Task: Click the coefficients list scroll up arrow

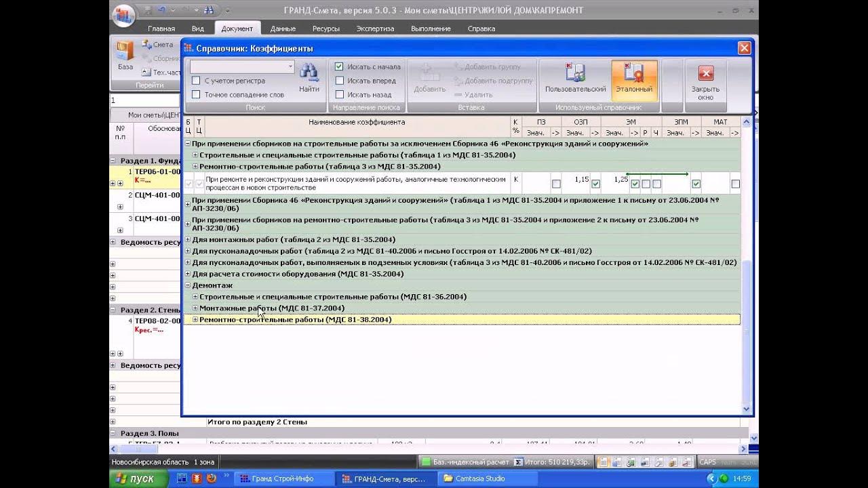Action: pos(747,122)
